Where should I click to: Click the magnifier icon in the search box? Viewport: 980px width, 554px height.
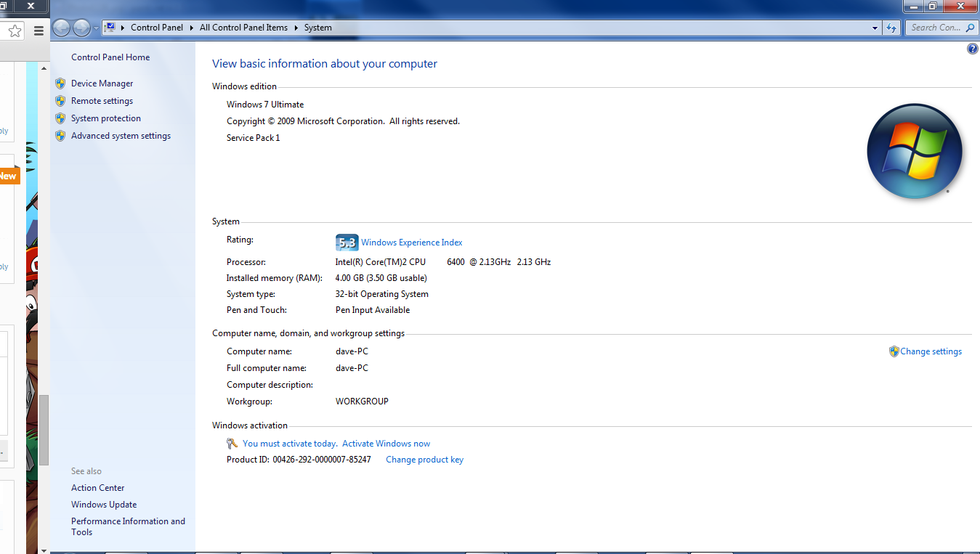click(x=970, y=28)
